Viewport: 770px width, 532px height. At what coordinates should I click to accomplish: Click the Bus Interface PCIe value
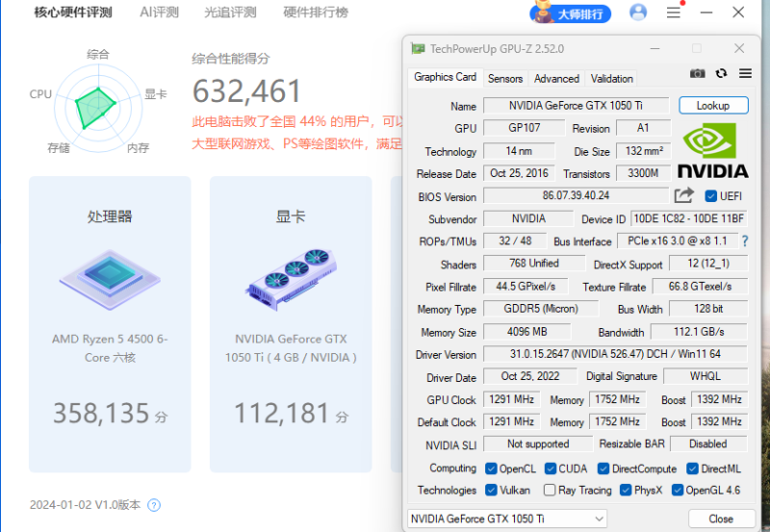click(x=678, y=241)
